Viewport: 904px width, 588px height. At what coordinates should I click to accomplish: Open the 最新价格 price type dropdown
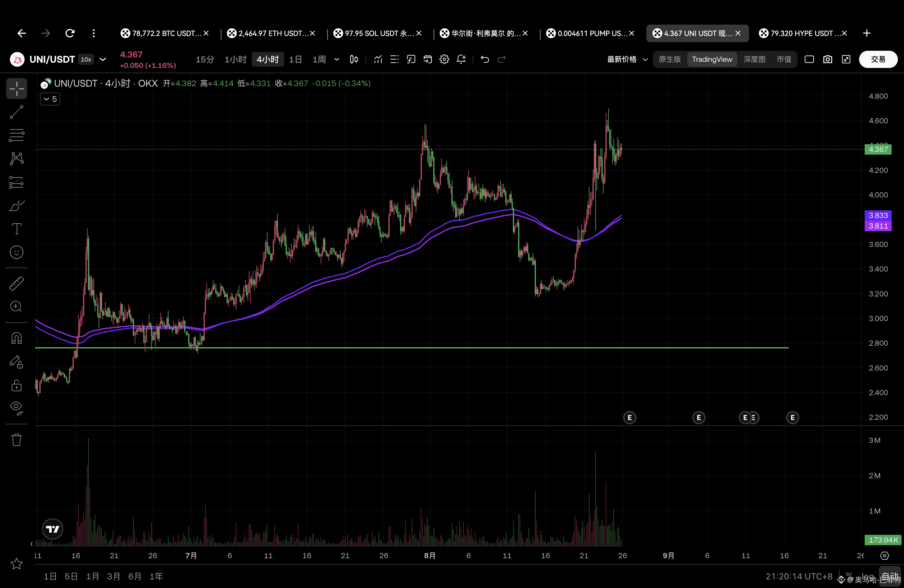tap(628, 59)
